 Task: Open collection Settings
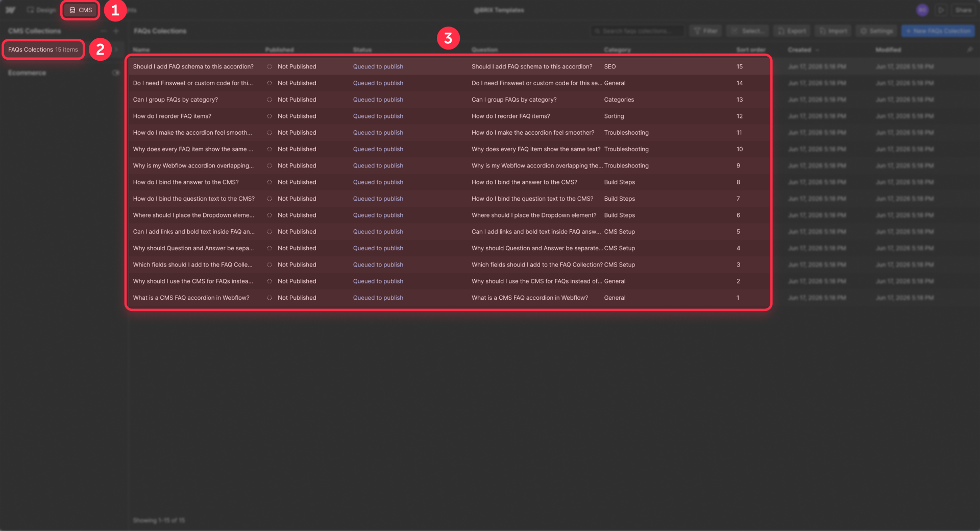tap(876, 31)
